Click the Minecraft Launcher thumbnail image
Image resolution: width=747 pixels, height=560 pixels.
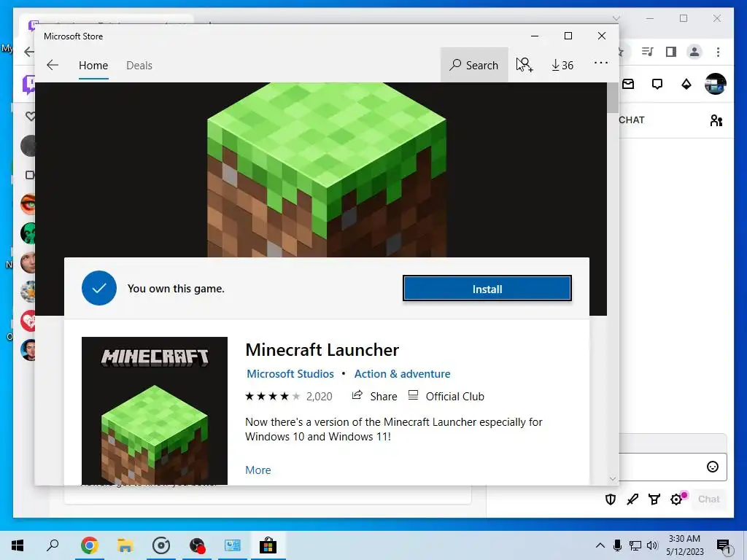155,411
